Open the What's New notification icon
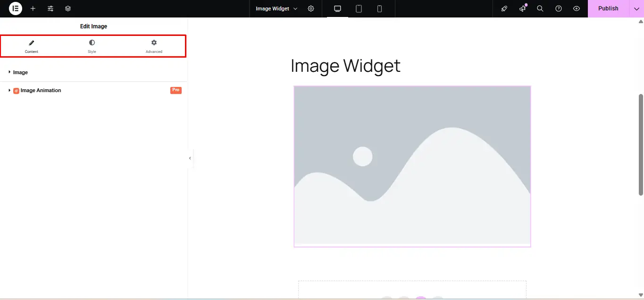The image size is (644, 300). point(523,9)
